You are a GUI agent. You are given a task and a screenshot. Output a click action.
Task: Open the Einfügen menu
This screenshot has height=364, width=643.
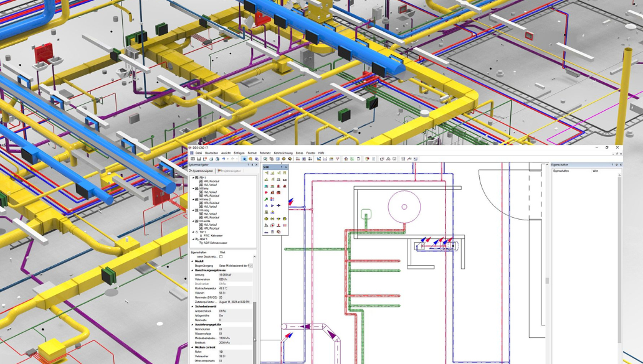pyautogui.click(x=239, y=153)
